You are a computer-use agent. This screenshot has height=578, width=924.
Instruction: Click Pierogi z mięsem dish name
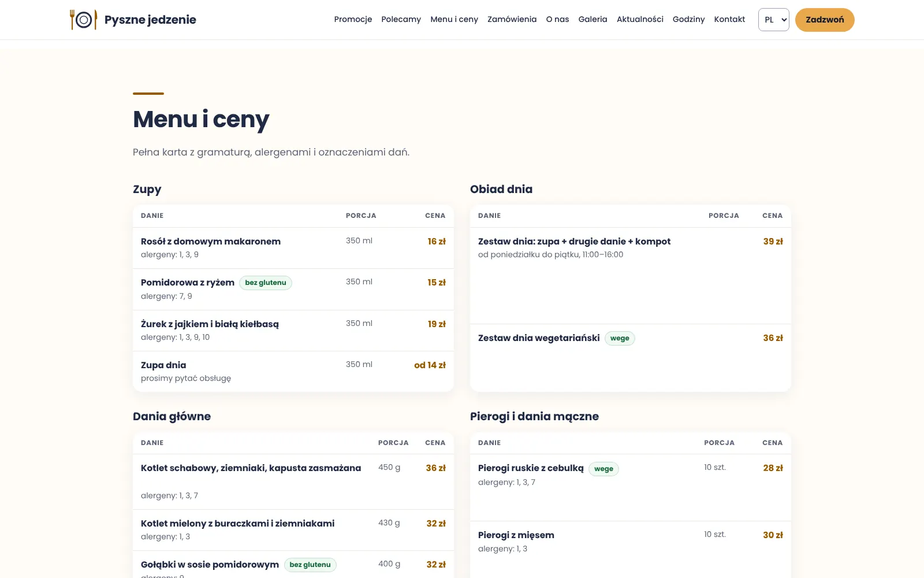[516, 535]
